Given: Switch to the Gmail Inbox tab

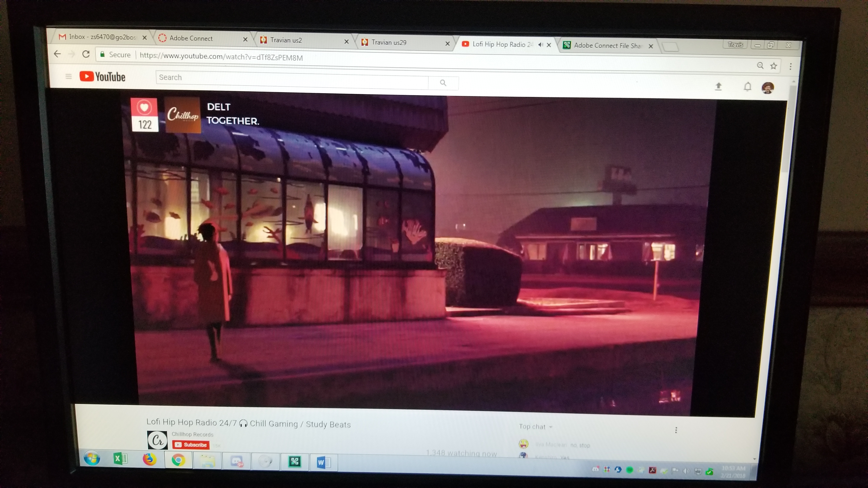Looking at the screenshot, I should pyautogui.click(x=101, y=37).
